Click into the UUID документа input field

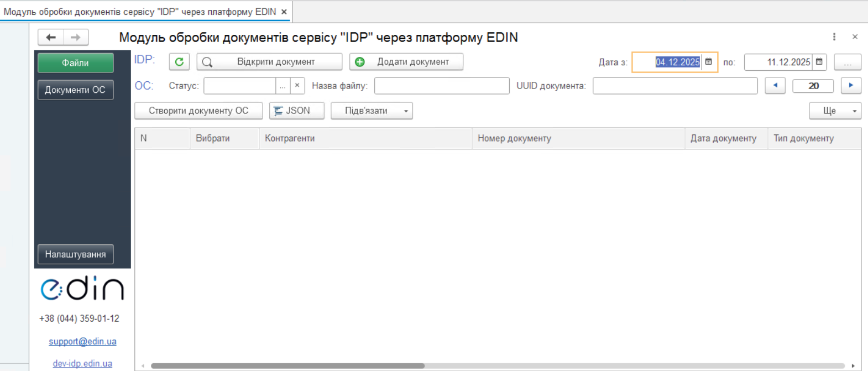(x=675, y=86)
